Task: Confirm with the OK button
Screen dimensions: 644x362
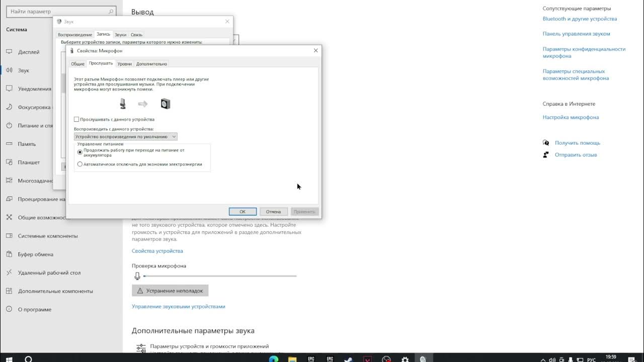Action: tap(243, 212)
